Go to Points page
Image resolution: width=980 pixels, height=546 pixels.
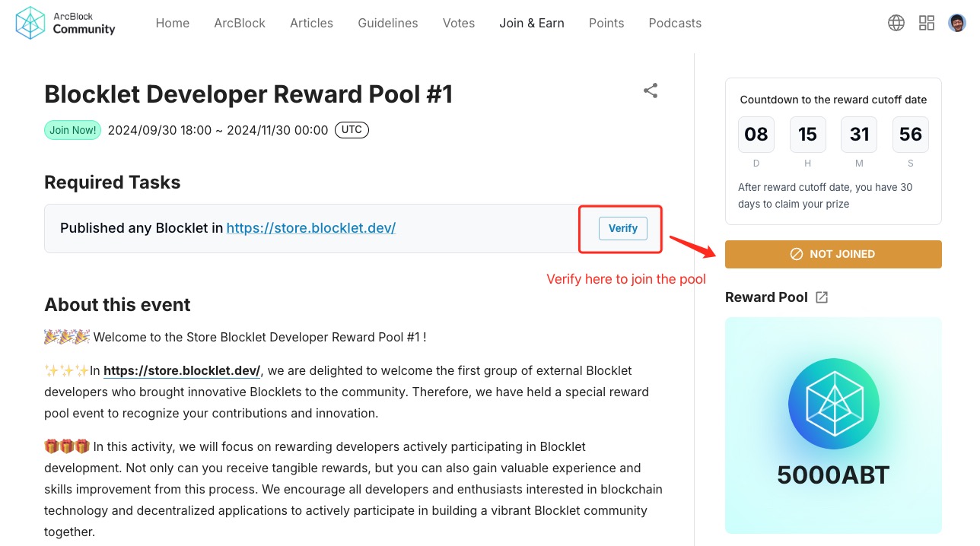coord(606,23)
